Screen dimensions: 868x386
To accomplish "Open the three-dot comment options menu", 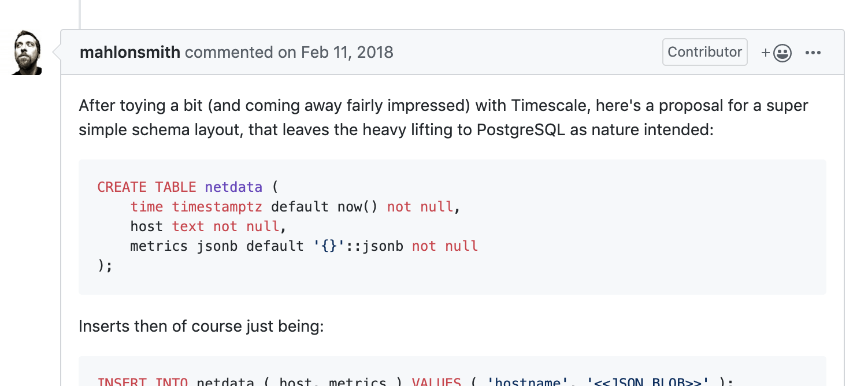I will [813, 53].
